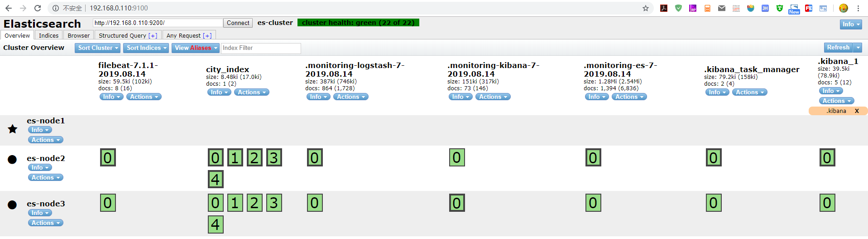Open Info dropdown for filebeat-7.1.1-2019.08.14 index
This screenshot has height=239, width=868.
coord(111,97)
